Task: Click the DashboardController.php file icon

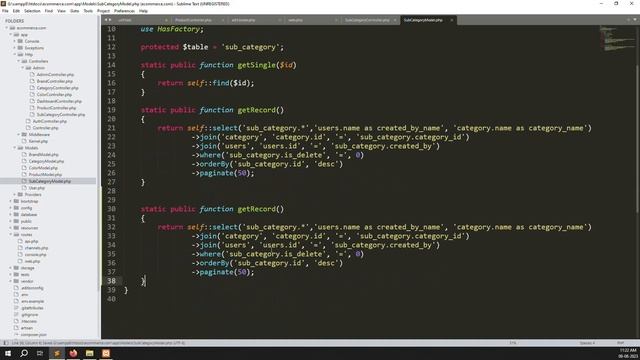Action: pos(32,101)
